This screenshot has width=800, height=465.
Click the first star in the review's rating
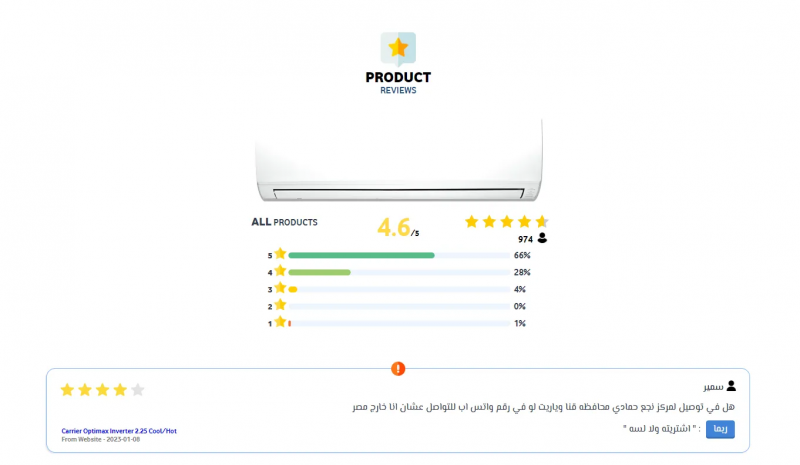pos(67,389)
